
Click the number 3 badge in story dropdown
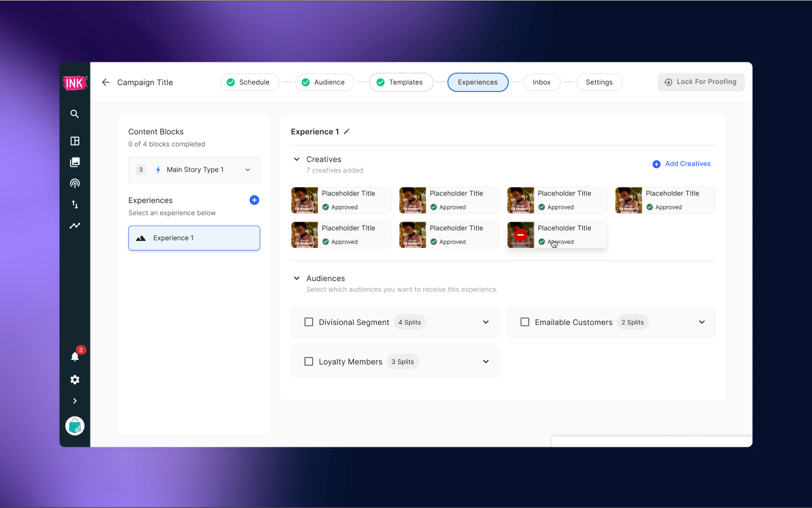141,170
